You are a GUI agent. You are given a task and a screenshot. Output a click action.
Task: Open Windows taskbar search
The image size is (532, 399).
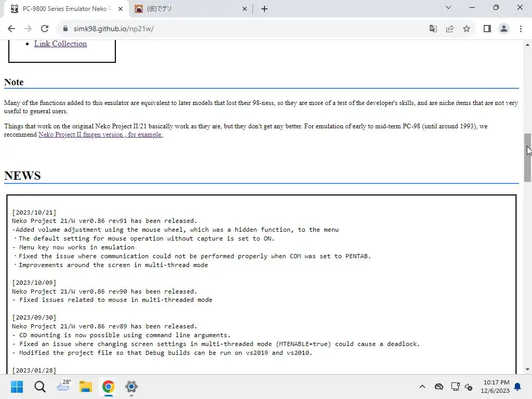[39, 387]
